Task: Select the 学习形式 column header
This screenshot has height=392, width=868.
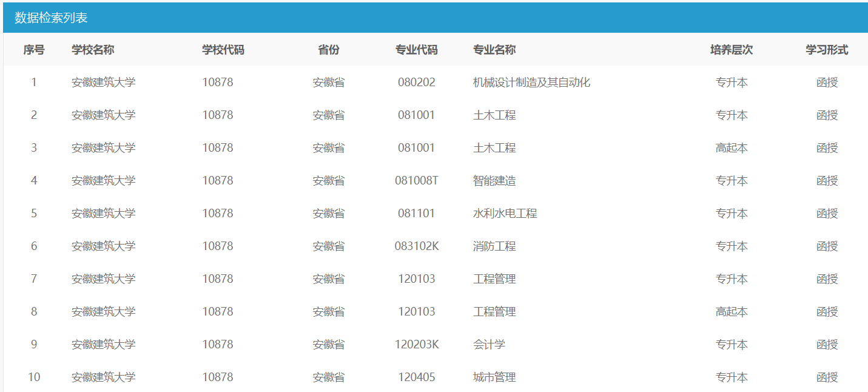Action: click(827, 50)
